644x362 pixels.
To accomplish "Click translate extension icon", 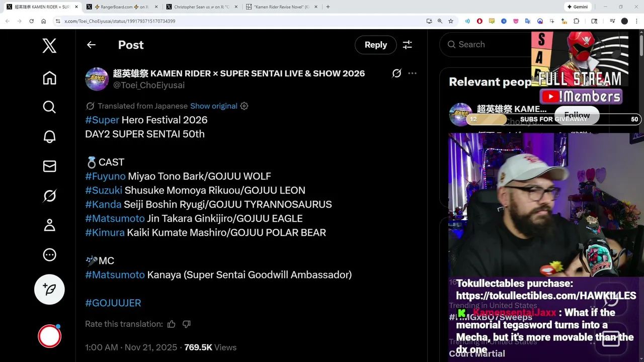I will (x=528, y=21).
